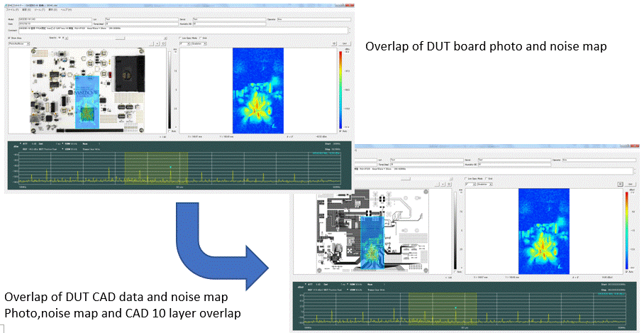Screen dimensions: 644x333
Task: Click the Lot input field in lower window
Action: click(427, 160)
